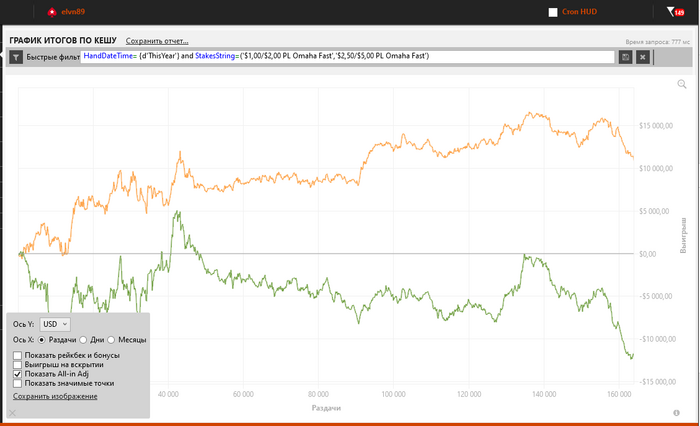Toggle the Стоп HUD checkbox
The width and height of the screenshot is (700, 426).
[x=553, y=12]
